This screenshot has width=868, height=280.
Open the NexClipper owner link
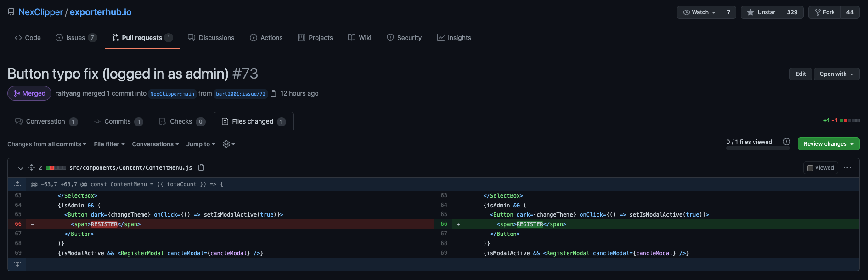tap(40, 12)
